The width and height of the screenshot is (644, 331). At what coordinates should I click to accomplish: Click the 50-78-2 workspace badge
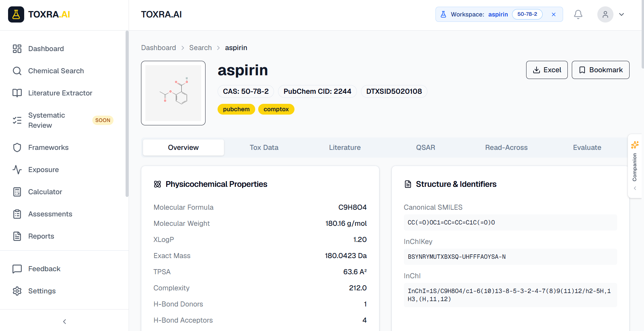[527, 14]
